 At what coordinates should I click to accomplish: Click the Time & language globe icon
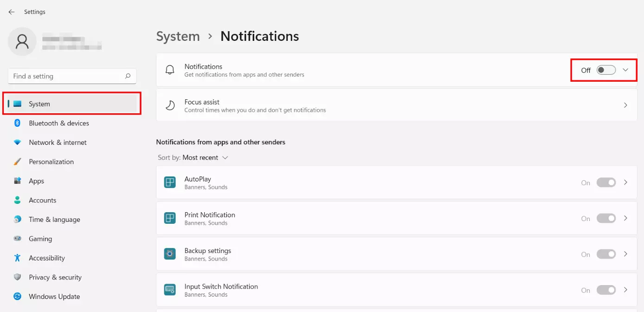pos(18,219)
